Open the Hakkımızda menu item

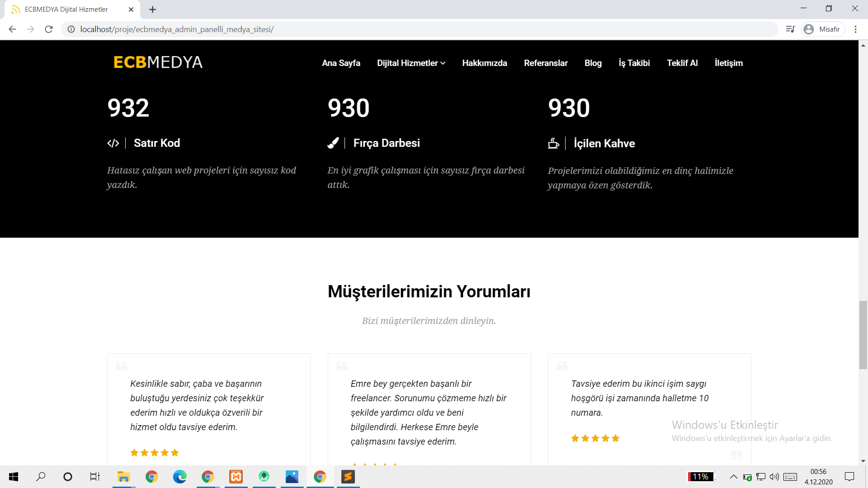click(484, 63)
